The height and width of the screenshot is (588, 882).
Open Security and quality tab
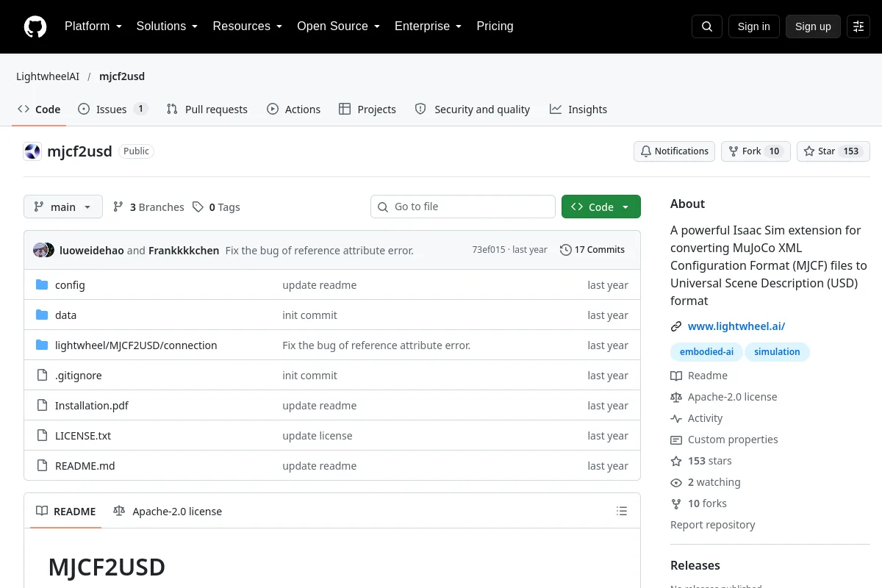pos(473,109)
